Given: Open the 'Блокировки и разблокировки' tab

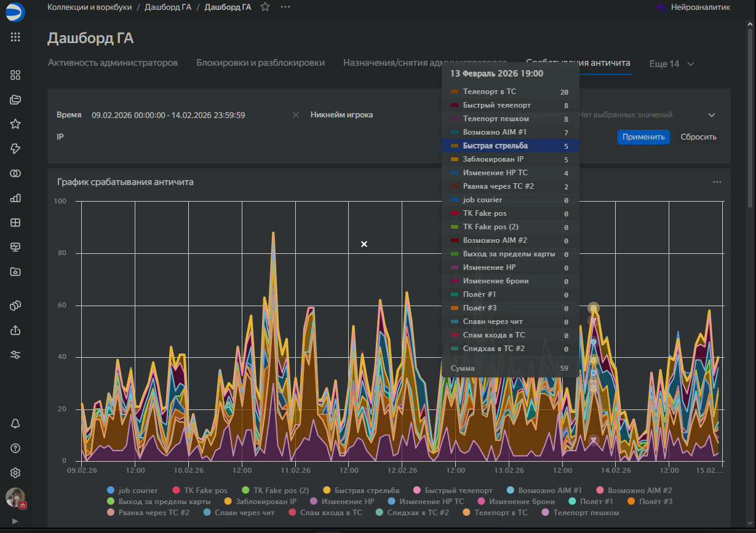Looking at the screenshot, I should pos(260,63).
